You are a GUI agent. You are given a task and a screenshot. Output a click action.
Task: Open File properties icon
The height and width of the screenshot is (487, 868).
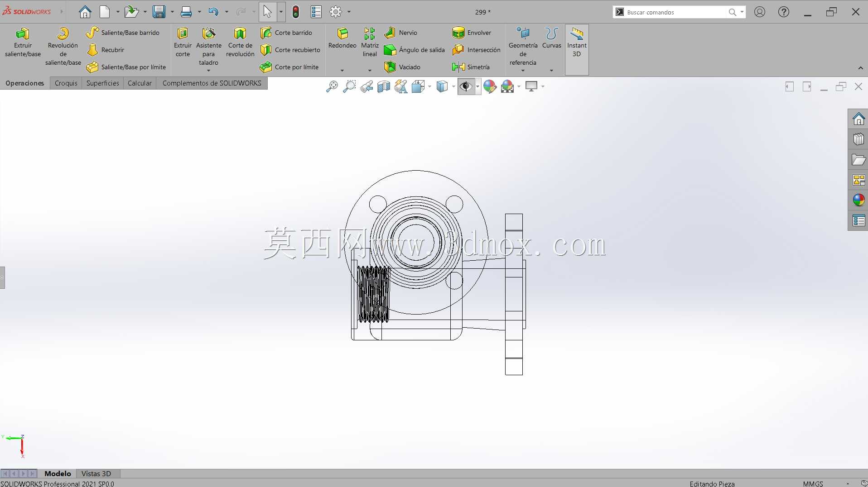tap(316, 12)
